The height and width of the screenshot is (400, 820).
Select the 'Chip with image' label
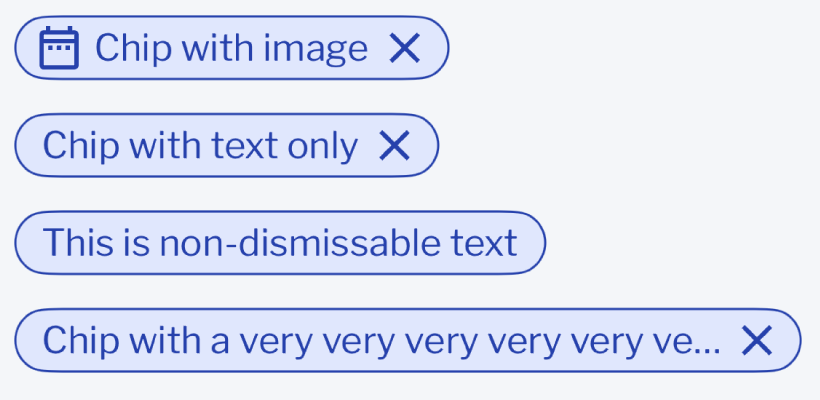231,49
